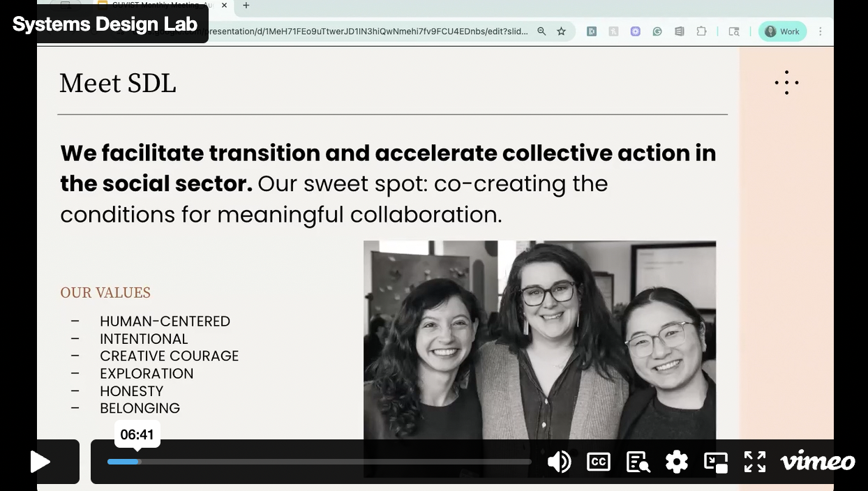Open the transcript search panel
This screenshot has width=868, height=491.
638,462
